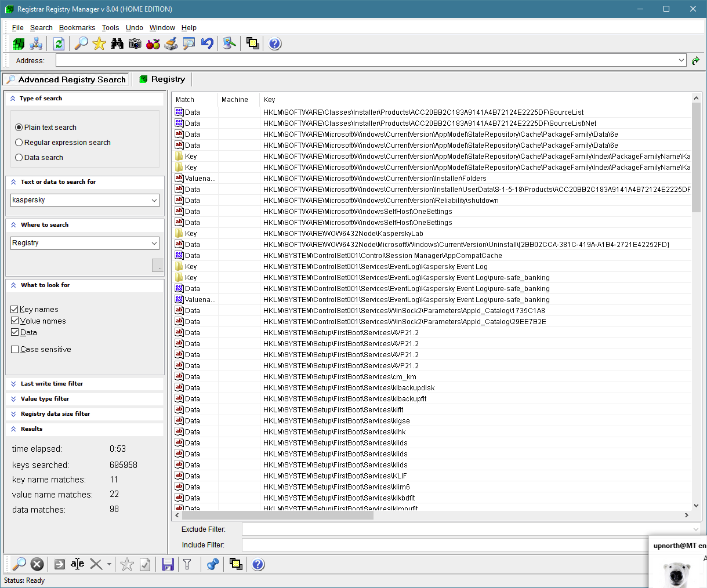Click the Key column header
The height and width of the screenshot is (588, 707).
coord(269,100)
